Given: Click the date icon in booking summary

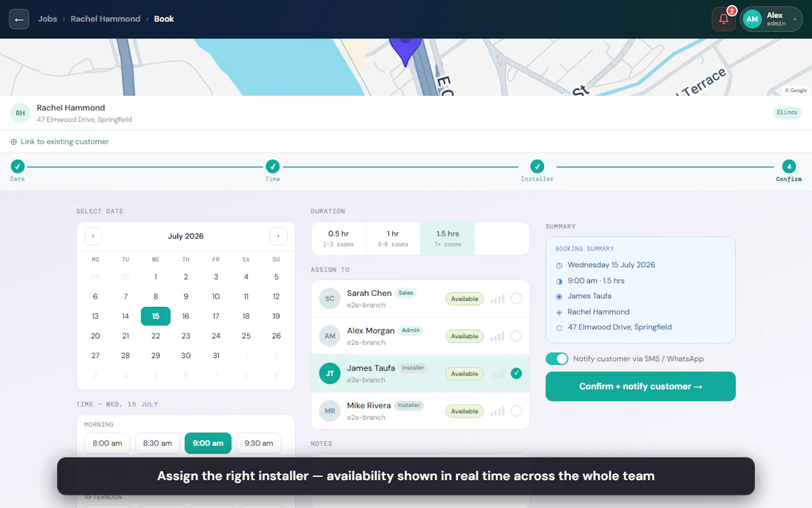Looking at the screenshot, I should coord(559,265).
